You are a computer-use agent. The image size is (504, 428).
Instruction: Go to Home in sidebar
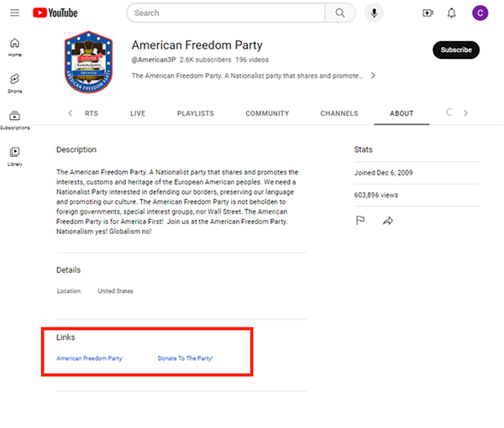click(15, 47)
